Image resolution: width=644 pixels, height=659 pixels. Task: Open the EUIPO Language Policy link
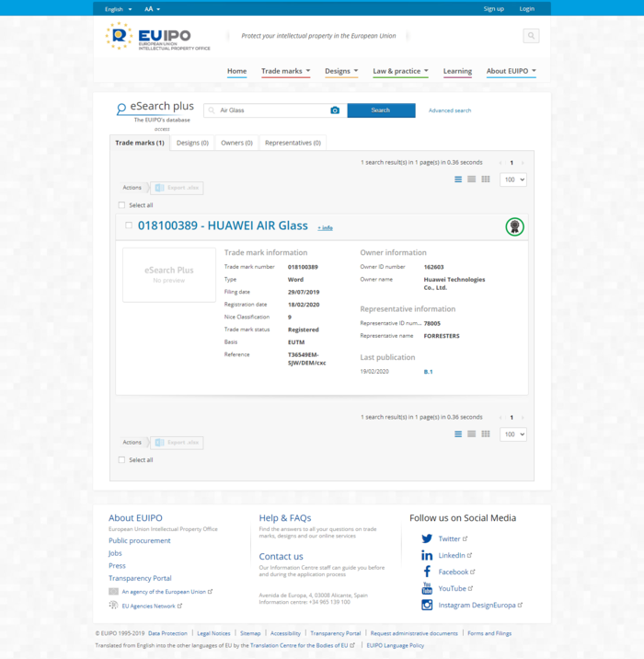coord(396,645)
